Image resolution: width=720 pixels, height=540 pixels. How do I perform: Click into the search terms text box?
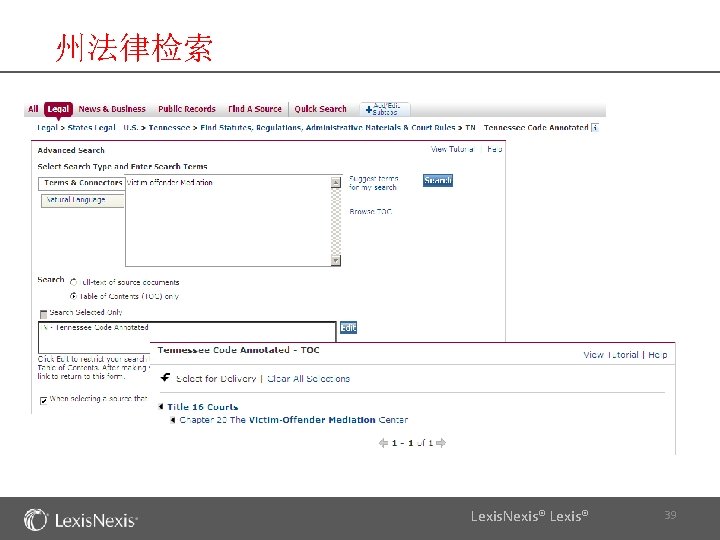tap(228, 220)
